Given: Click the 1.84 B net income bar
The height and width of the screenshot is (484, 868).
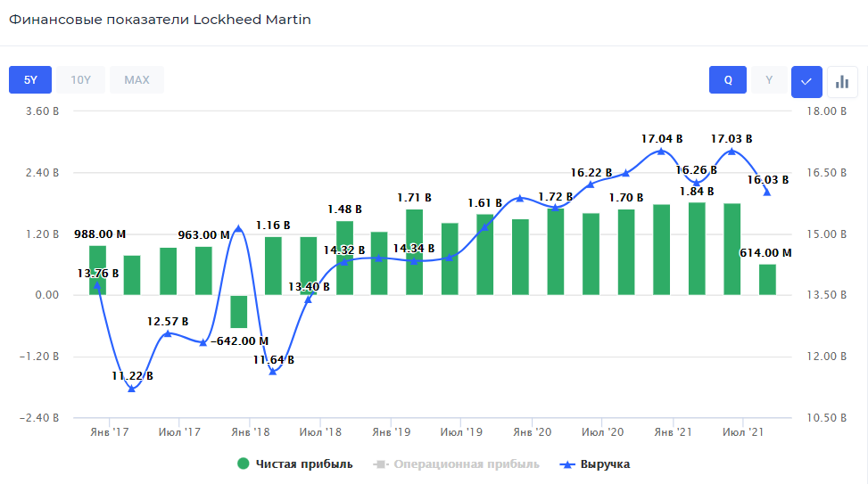Looking at the screenshot, I should point(697,249).
